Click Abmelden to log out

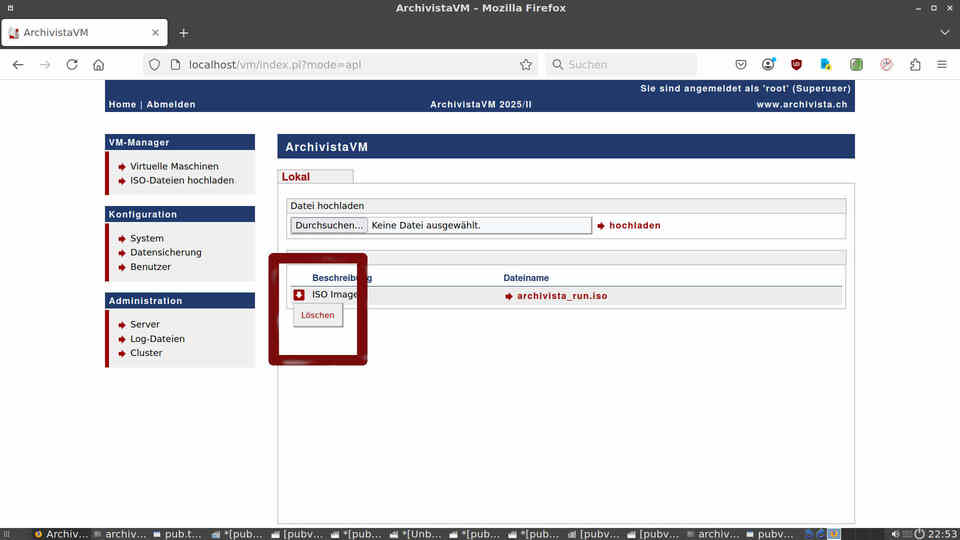(171, 105)
